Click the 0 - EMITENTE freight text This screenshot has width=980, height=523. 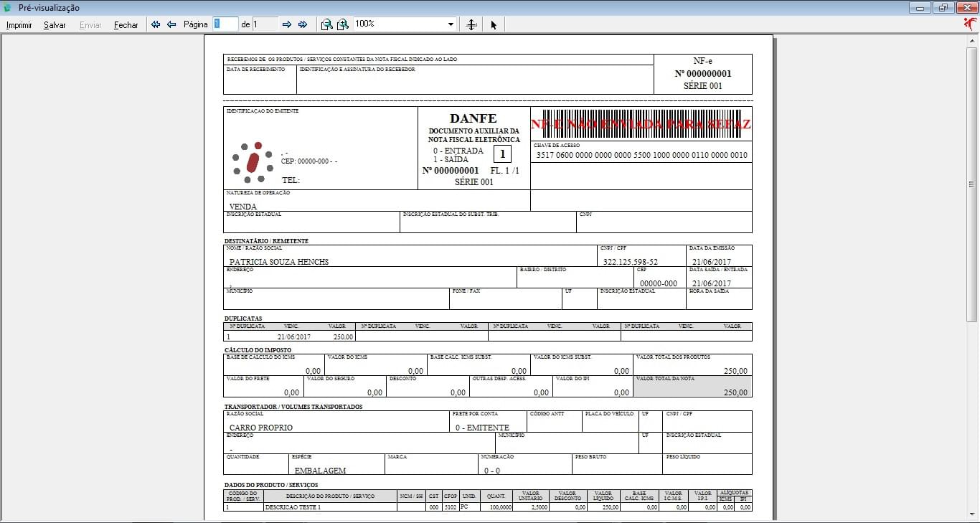pos(482,428)
